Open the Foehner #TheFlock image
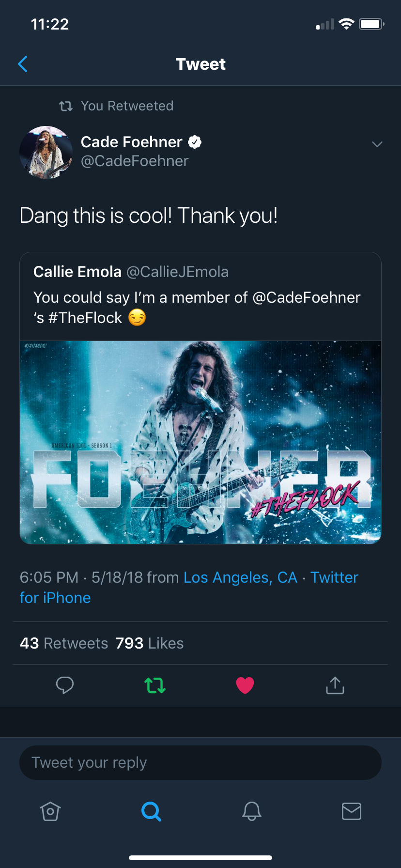This screenshot has width=401, height=868. (x=200, y=442)
